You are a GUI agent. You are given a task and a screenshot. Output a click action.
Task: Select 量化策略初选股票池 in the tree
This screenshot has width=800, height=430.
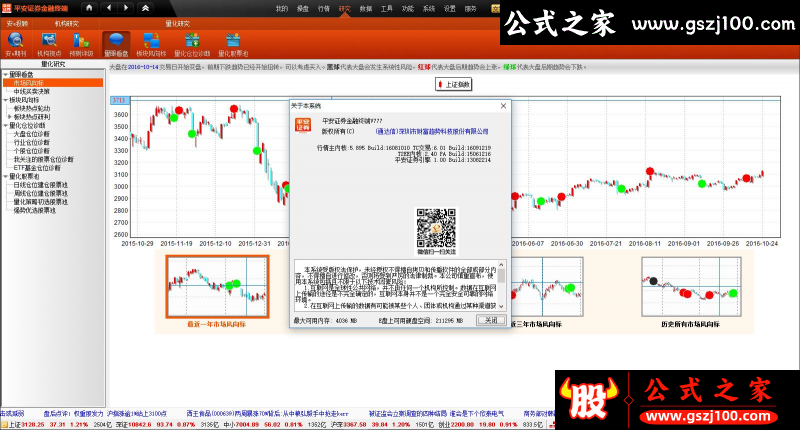pyautogui.click(x=41, y=202)
